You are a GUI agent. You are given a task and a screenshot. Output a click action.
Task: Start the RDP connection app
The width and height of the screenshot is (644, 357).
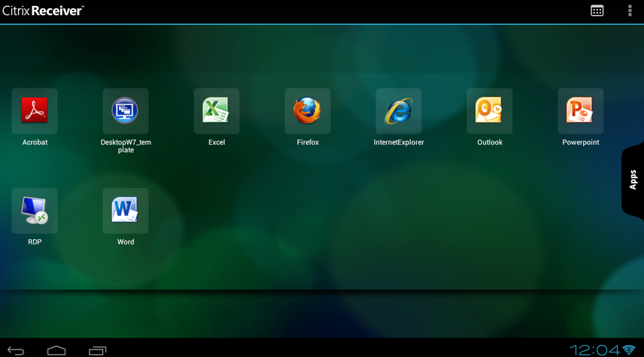(x=35, y=211)
